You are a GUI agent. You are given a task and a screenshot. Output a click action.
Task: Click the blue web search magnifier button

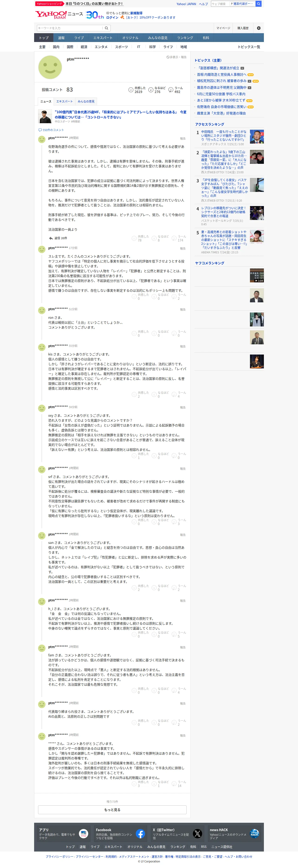tap(259, 4)
